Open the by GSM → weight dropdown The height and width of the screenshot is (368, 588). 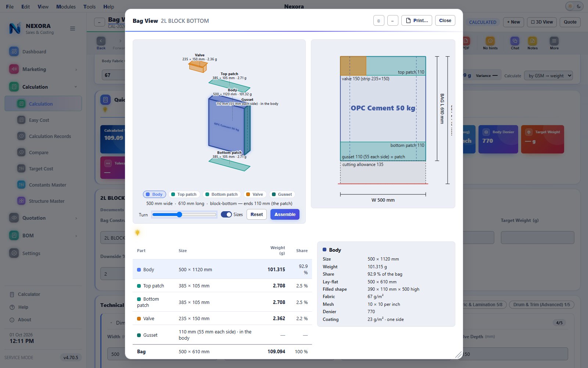[548, 76]
